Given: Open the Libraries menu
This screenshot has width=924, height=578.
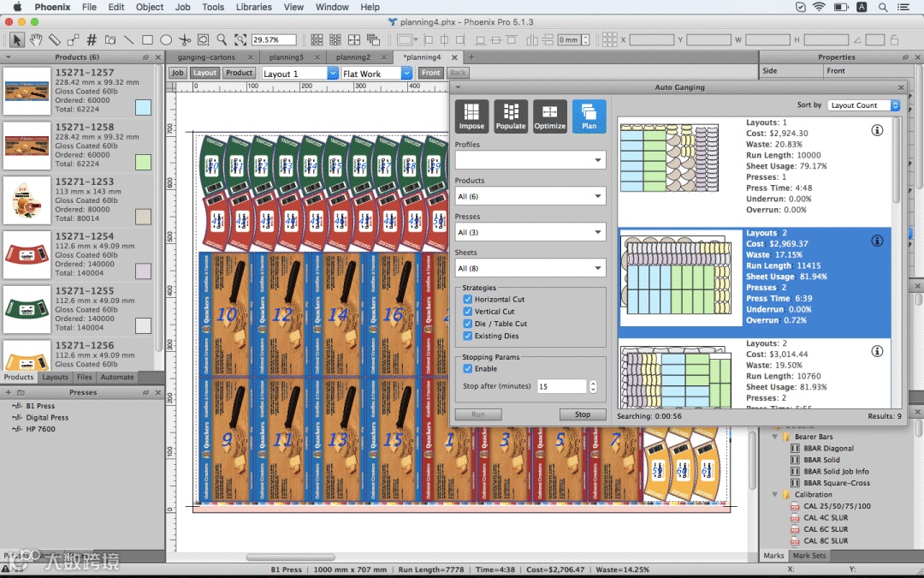Looking at the screenshot, I should pos(254,7).
